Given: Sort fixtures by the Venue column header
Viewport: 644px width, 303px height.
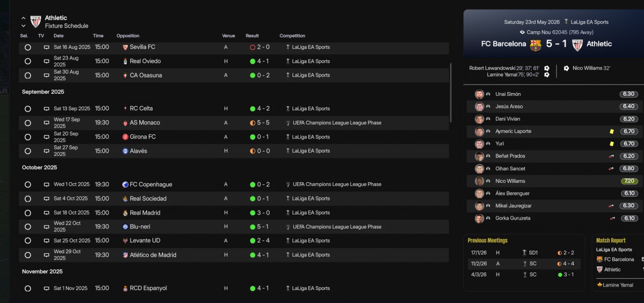Looking at the screenshot, I should click(x=228, y=36).
